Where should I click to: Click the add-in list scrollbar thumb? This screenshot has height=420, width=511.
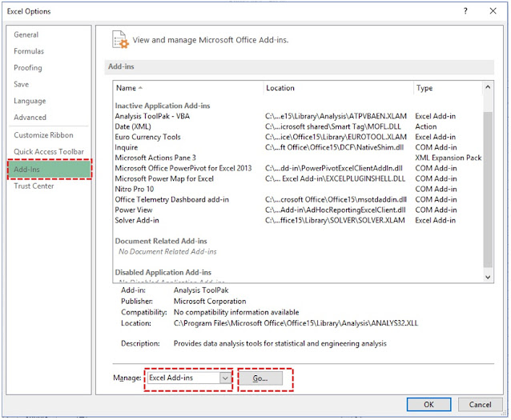[x=488, y=189]
